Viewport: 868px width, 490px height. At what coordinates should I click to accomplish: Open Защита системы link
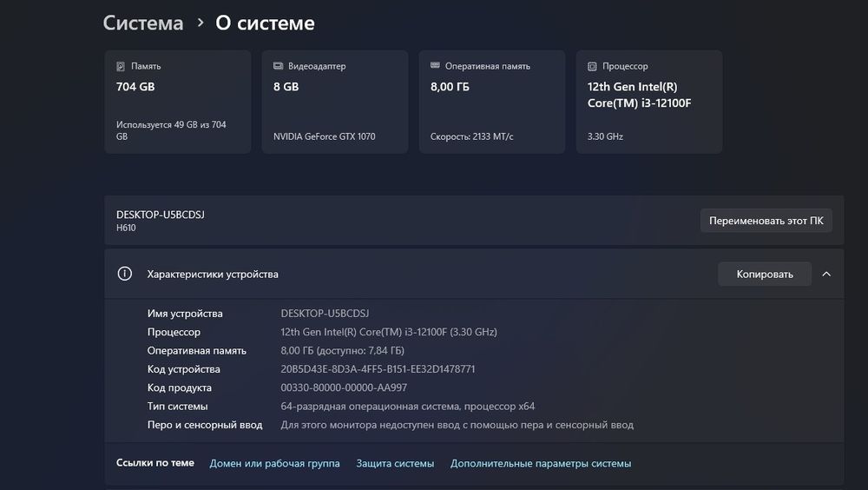tap(395, 463)
